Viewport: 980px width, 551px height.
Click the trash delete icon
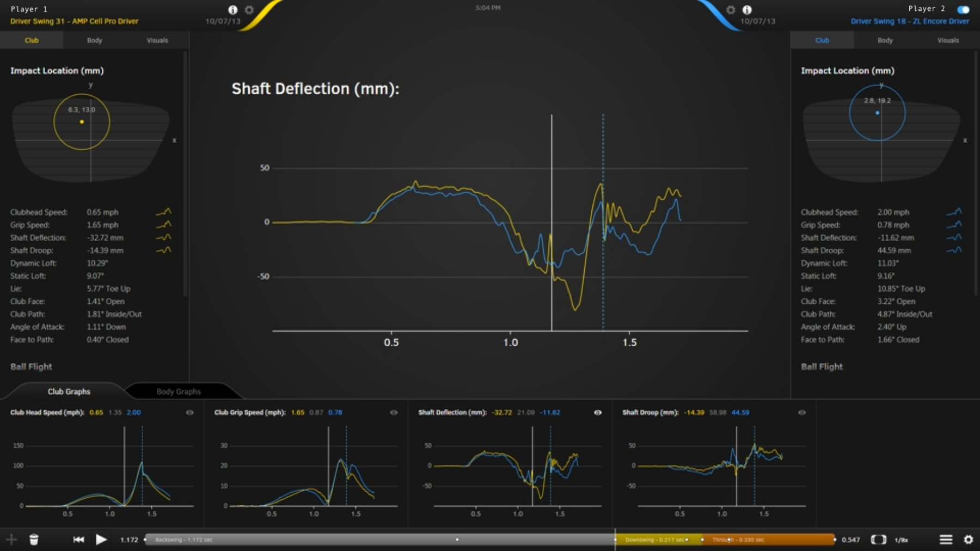[x=34, y=540]
